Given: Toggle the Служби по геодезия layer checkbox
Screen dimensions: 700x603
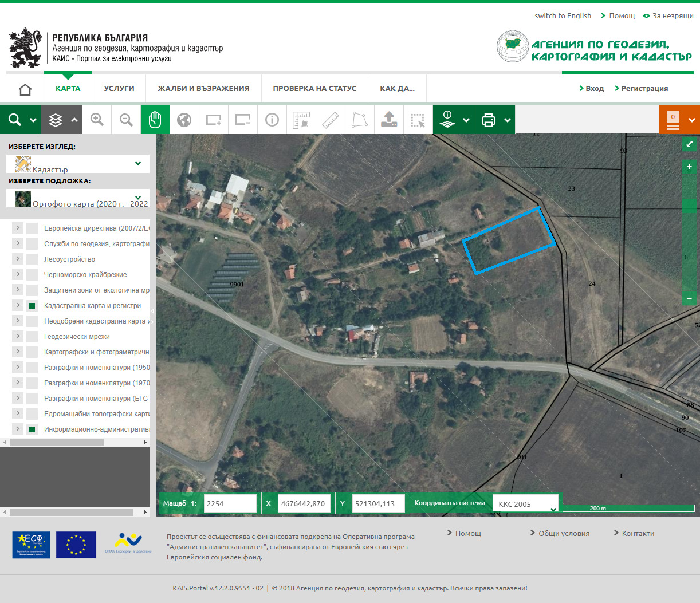Looking at the screenshot, I should [x=32, y=244].
